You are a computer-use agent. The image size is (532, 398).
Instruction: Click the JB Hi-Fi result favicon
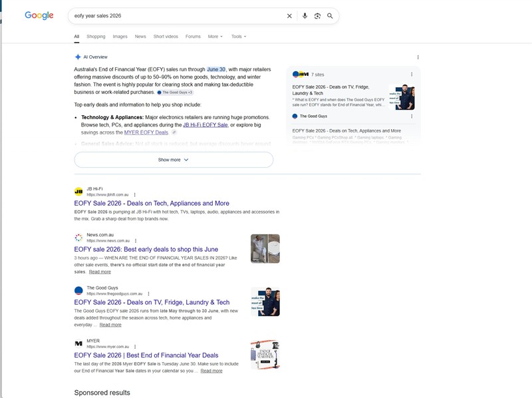click(x=78, y=192)
